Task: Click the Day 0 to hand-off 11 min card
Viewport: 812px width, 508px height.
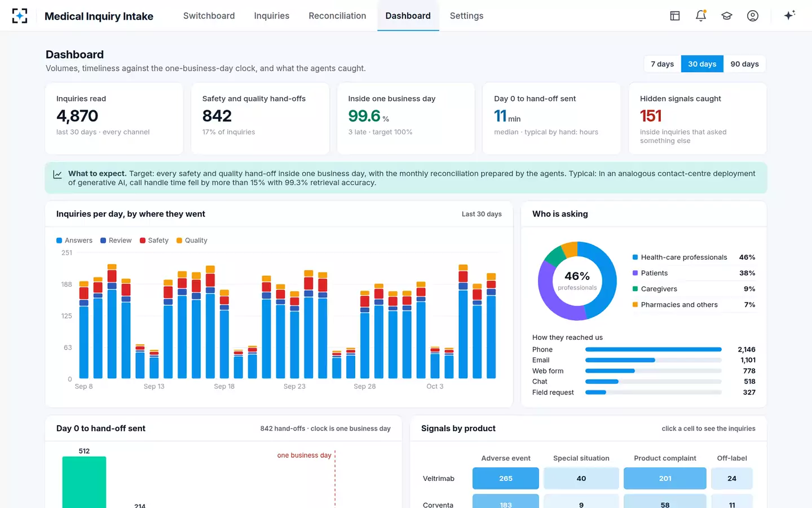Action: (x=551, y=119)
